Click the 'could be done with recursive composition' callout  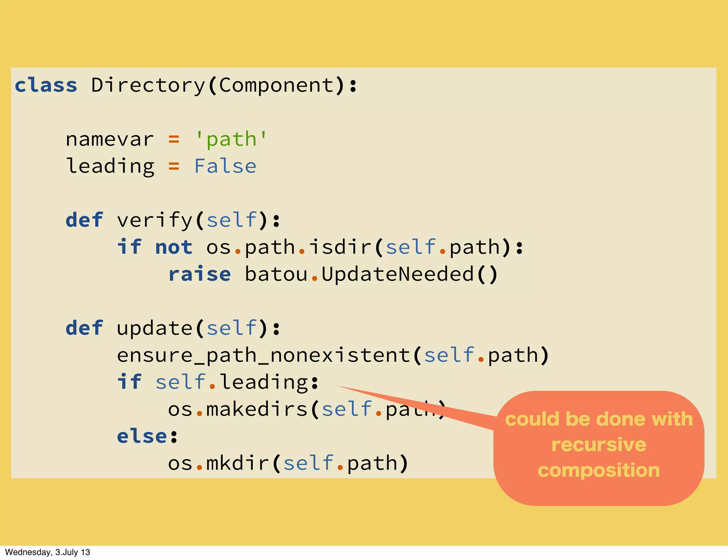pyautogui.click(x=599, y=448)
